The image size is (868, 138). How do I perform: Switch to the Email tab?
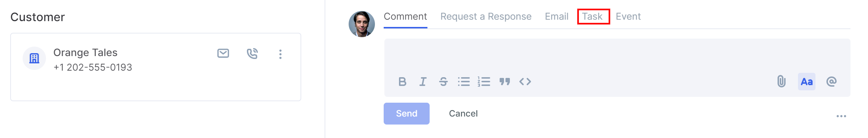click(x=557, y=16)
